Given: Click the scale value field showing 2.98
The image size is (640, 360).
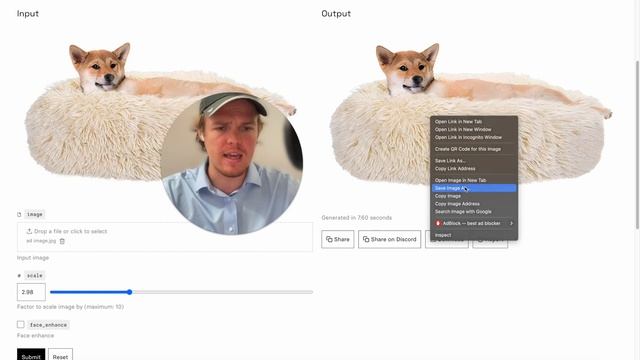Looking at the screenshot, I should pyautogui.click(x=31, y=292).
